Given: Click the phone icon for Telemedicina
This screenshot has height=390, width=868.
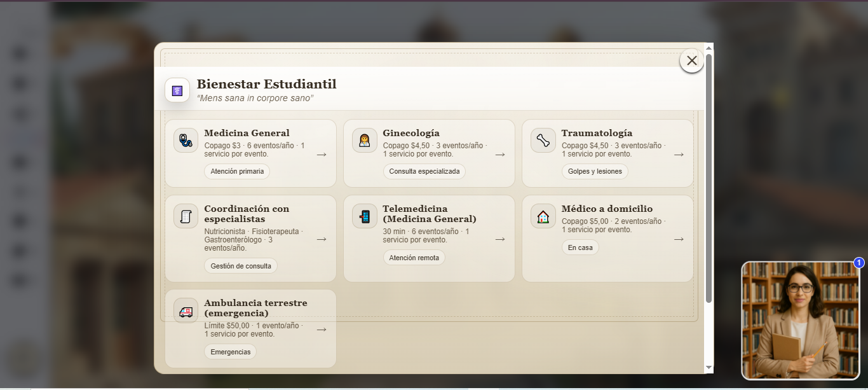Looking at the screenshot, I should click(x=365, y=216).
